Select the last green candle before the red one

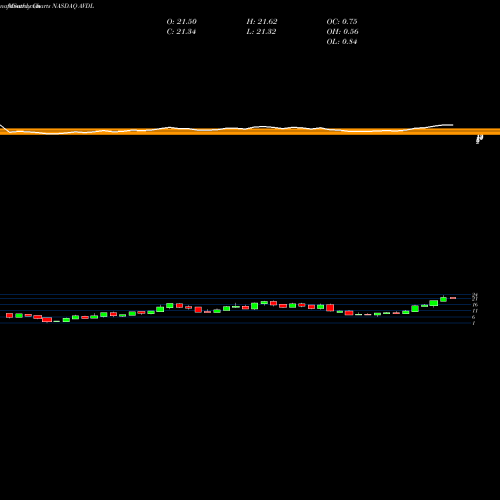(x=443, y=299)
